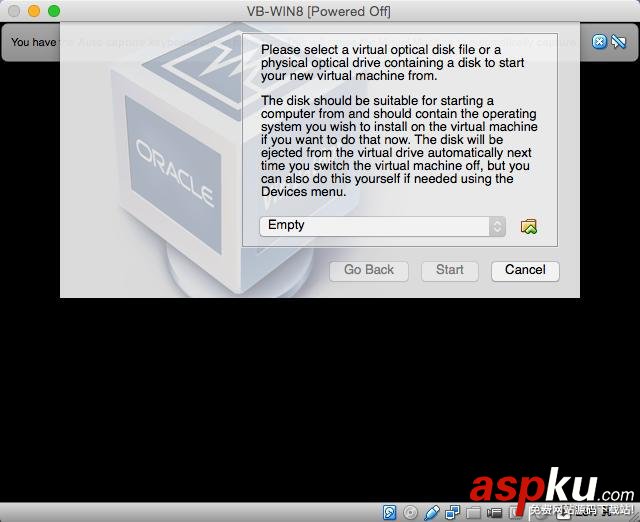Minimize the VB-WIN8 window with the yellow button
This screenshot has width=640, height=522.
point(34,11)
